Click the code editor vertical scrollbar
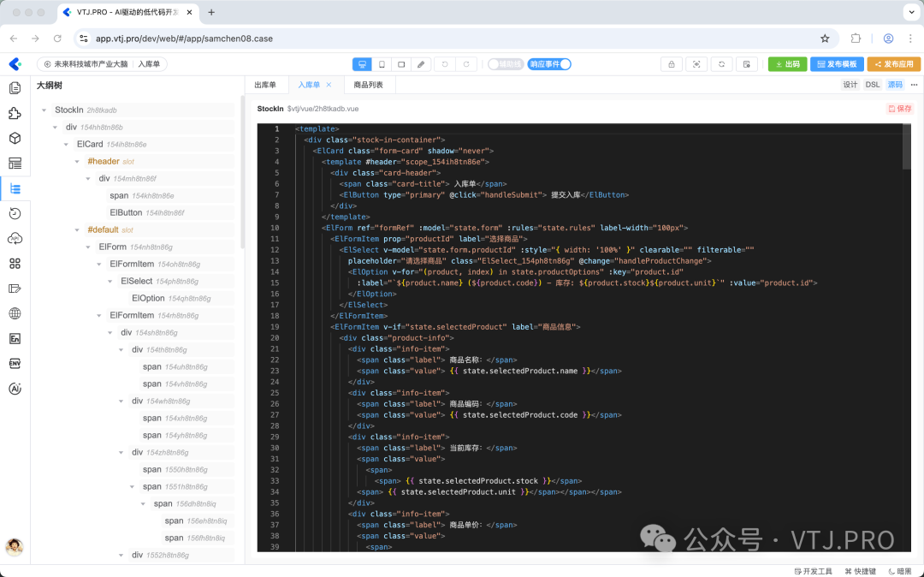This screenshot has width=924, height=577. point(906,147)
